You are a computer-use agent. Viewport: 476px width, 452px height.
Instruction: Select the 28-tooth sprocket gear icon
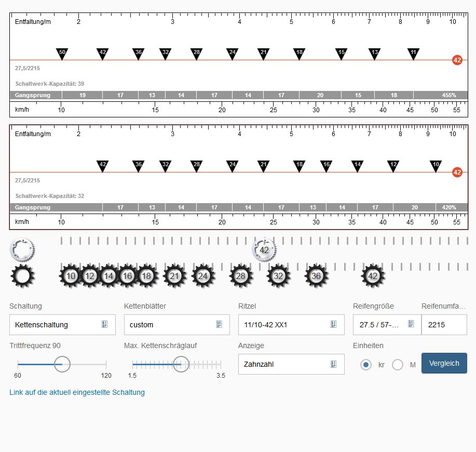(x=241, y=276)
